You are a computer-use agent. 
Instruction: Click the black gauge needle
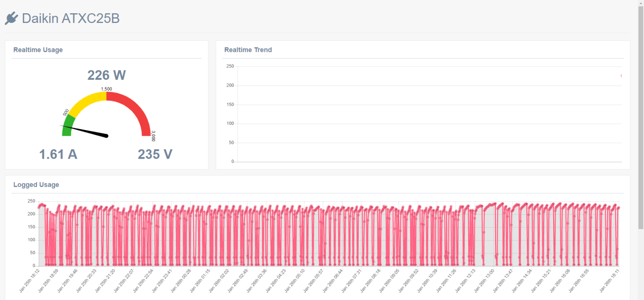85,131
